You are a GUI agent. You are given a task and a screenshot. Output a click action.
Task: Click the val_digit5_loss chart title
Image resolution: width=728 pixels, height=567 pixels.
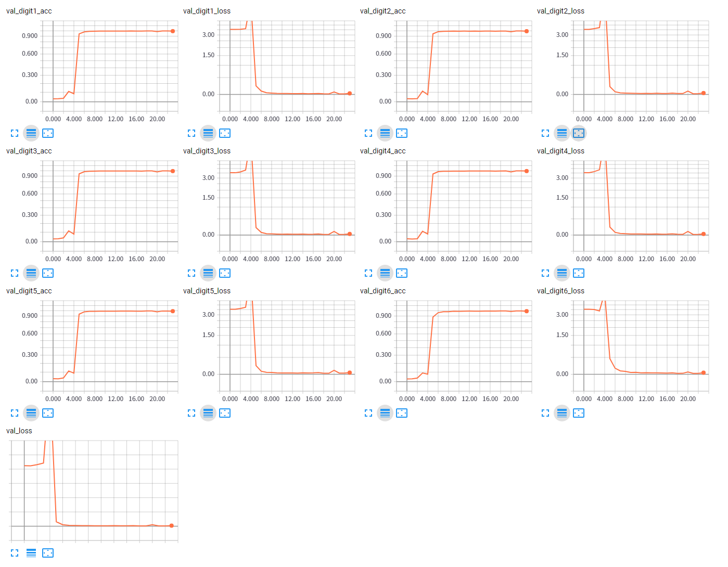pos(207,291)
